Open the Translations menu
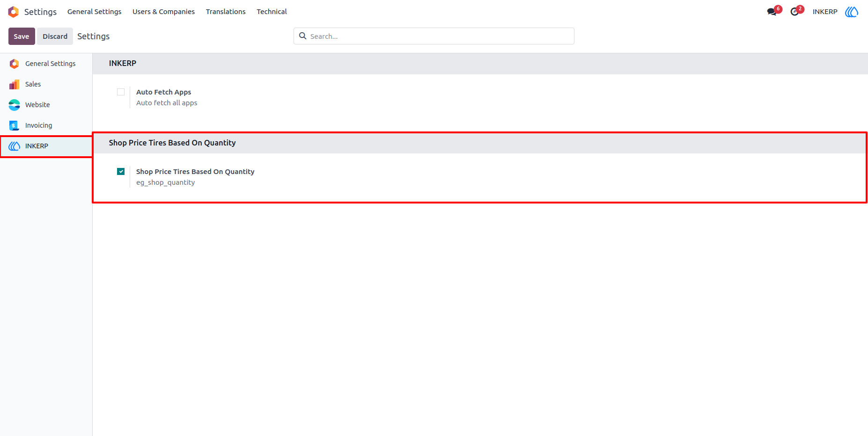Viewport: 868px width, 436px height. (226, 12)
